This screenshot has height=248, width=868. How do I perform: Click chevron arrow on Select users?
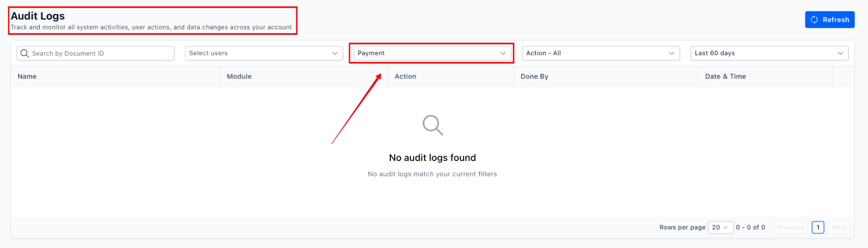click(x=335, y=53)
